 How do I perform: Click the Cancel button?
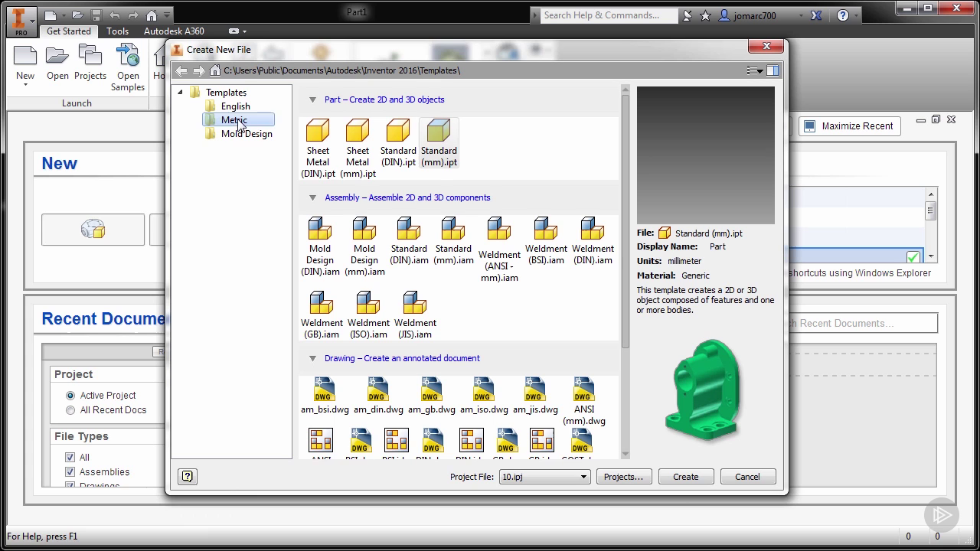(748, 477)
